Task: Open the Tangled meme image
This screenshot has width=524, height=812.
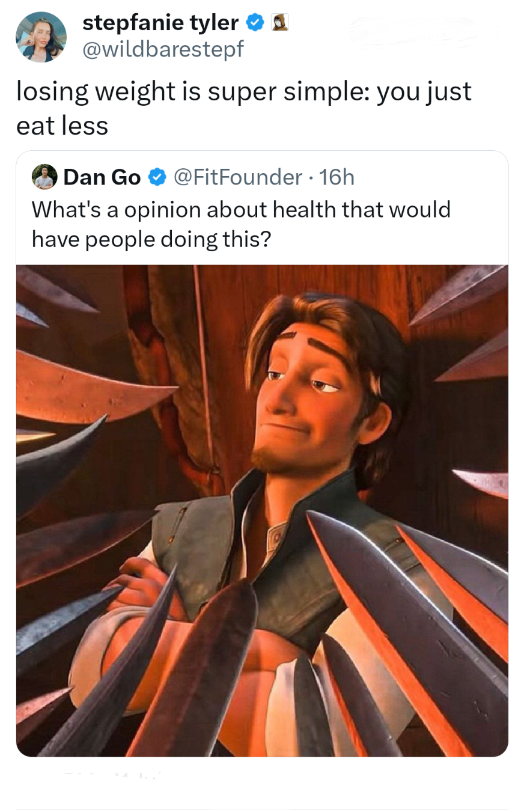Action: (262, 510)
